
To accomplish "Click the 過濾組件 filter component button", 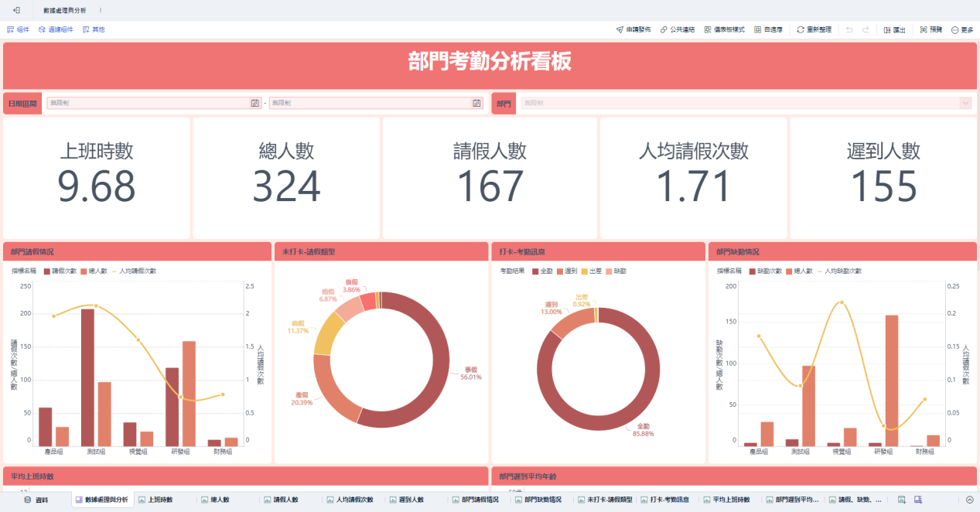I will (x=56, y=29).
